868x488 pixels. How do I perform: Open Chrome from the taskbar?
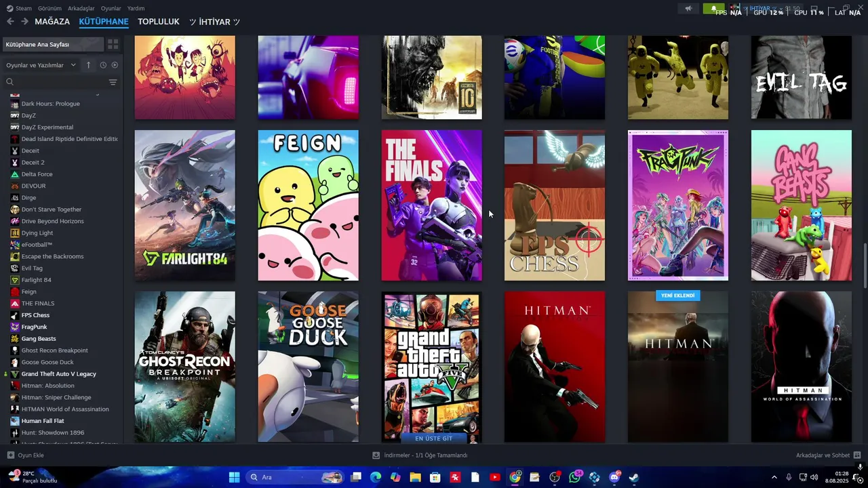click(515, 477)
